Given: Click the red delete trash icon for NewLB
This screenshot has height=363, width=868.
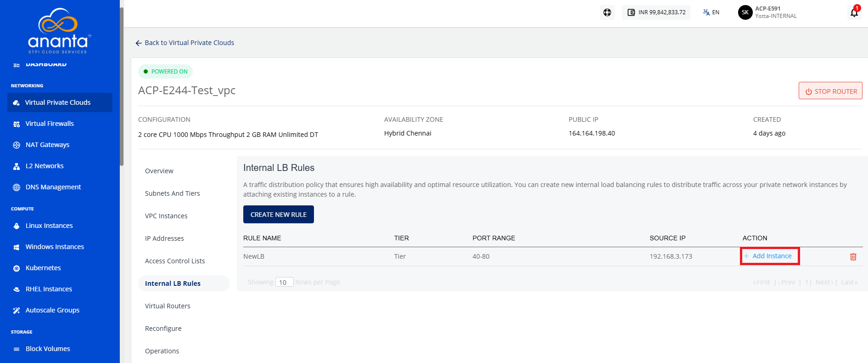Looking at the screenshot, I should pos(853,257).
